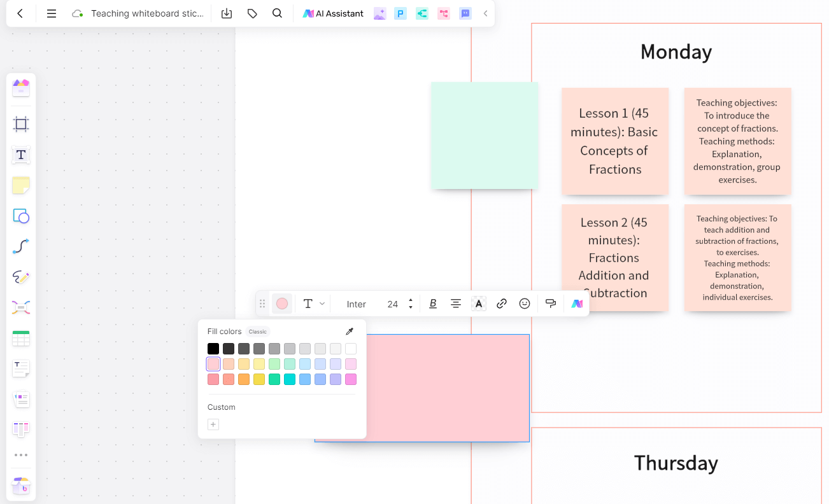Open the plugin box icon at sidebar bottom

(21, 486)
